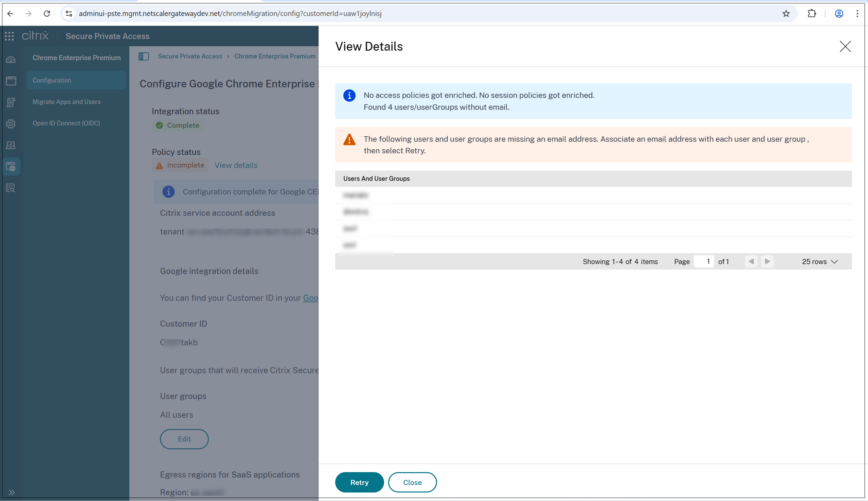Open the Open ID Connect (OIDC) menu item

point(66,123)
